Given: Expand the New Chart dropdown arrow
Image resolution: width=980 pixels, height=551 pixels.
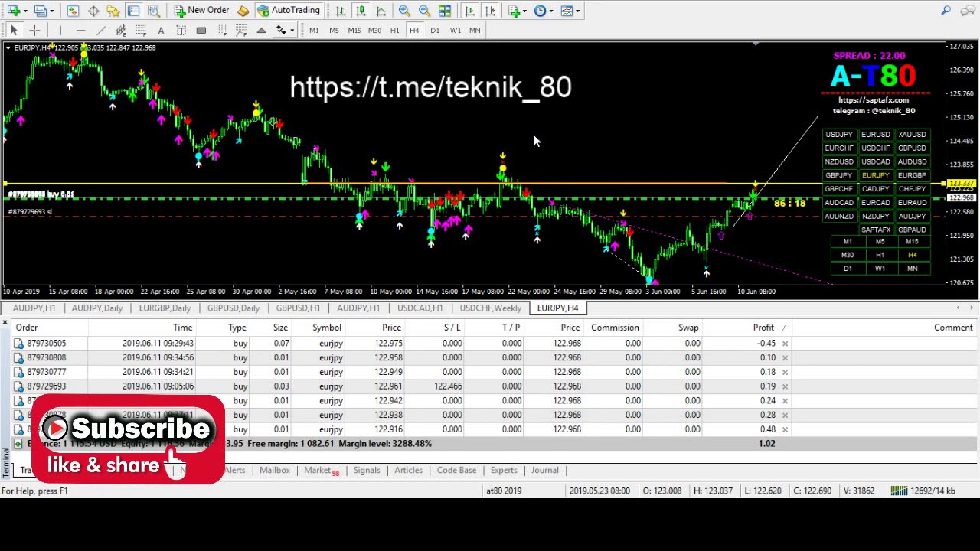Looking at the screenshot, I should [25, 11].
